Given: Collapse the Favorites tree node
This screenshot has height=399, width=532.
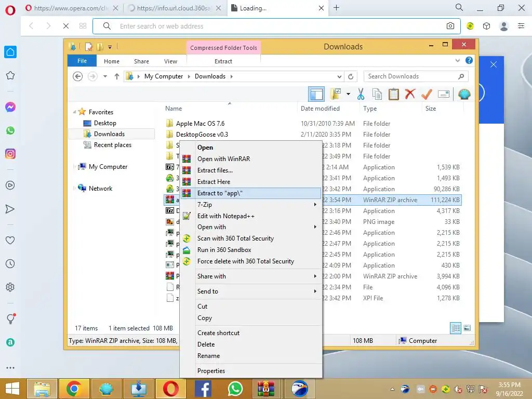Looking at the screenshot, I should point(74,112).
